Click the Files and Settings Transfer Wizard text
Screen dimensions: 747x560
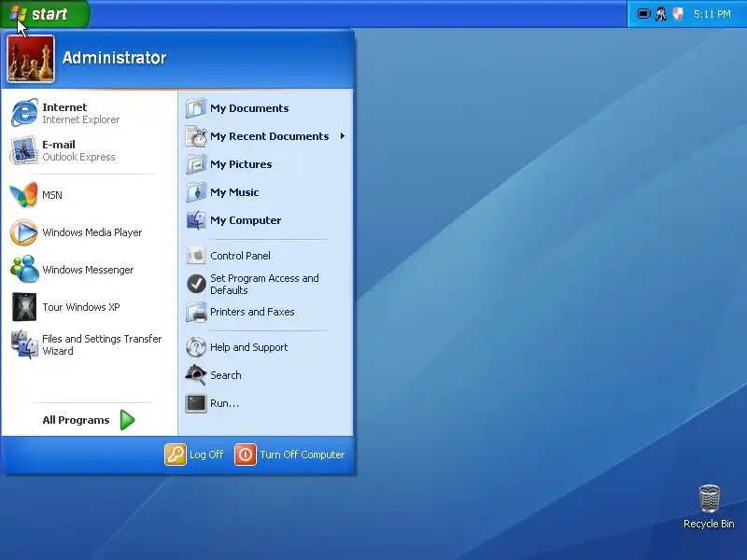(102, 344)
